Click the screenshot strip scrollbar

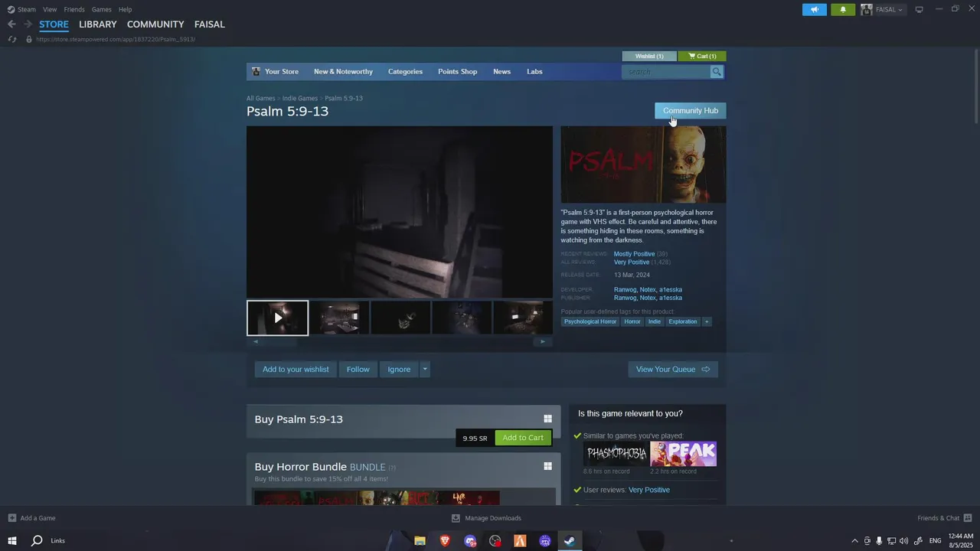pyautogui.click(x=399, y=341)
